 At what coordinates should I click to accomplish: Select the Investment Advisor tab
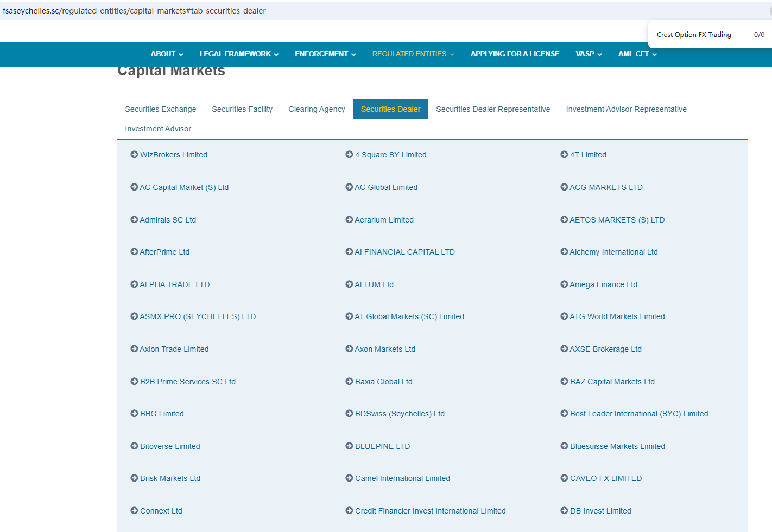(x=158, y=129)
